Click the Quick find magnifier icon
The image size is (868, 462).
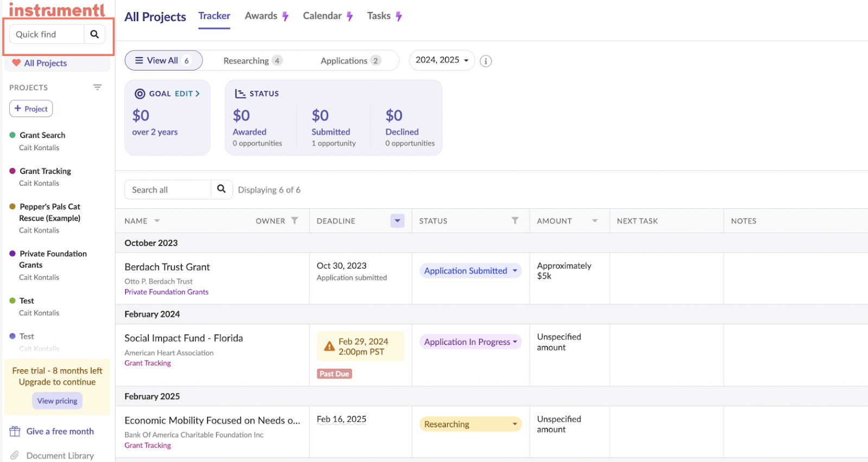pyautogui.click(x=94, y=34)
